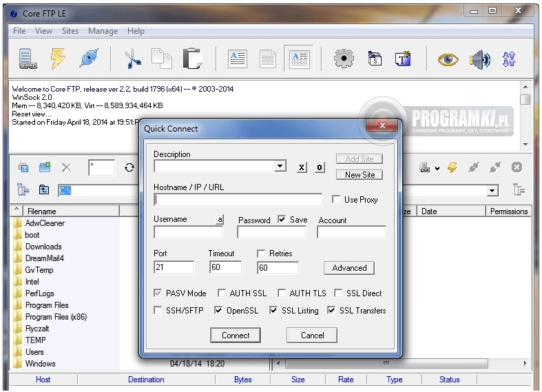Click the New Site button
Screen dimensions: 542x392
pos(359,175)
